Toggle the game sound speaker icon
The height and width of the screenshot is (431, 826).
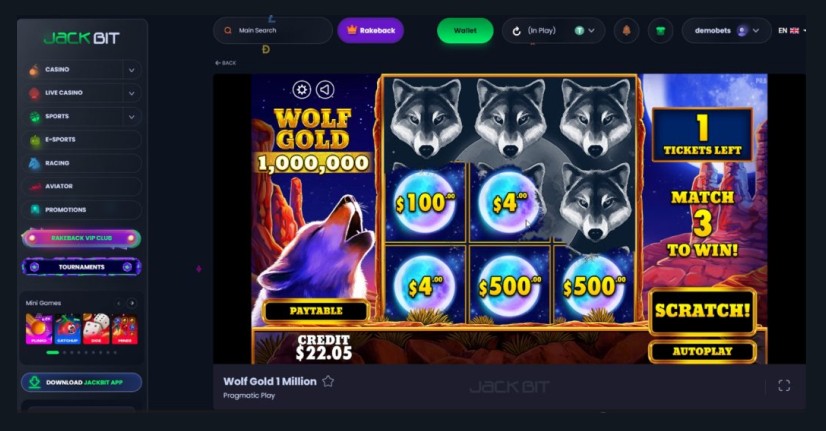[x=325, y=90]
